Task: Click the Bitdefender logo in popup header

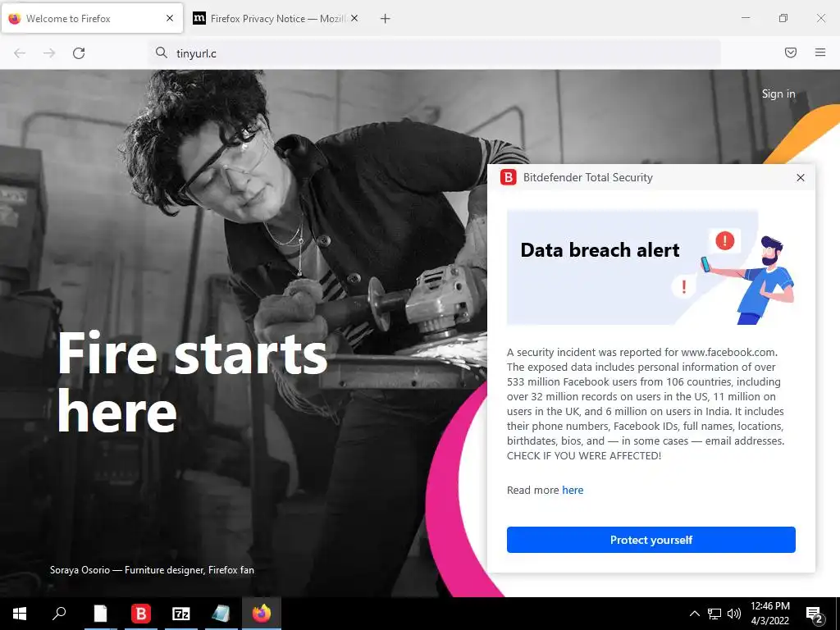Action: [508, 177]
